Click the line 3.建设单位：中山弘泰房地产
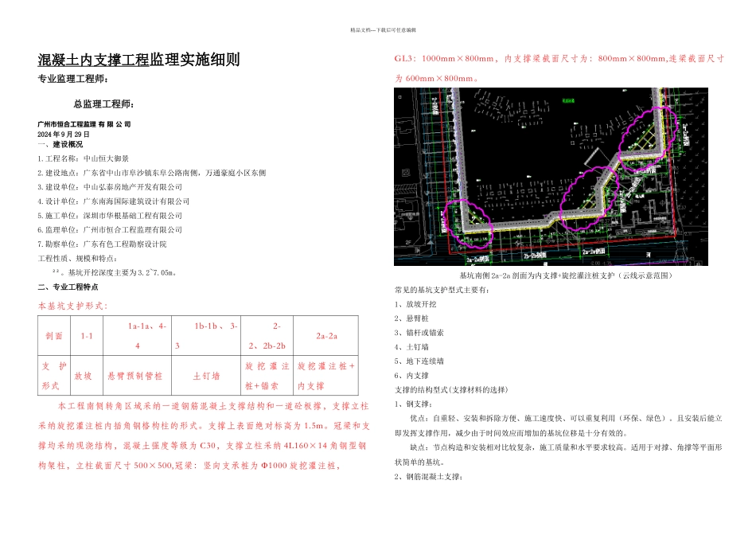Image resolution: width=756 pixels, height=535 pixels. (110, 187)
